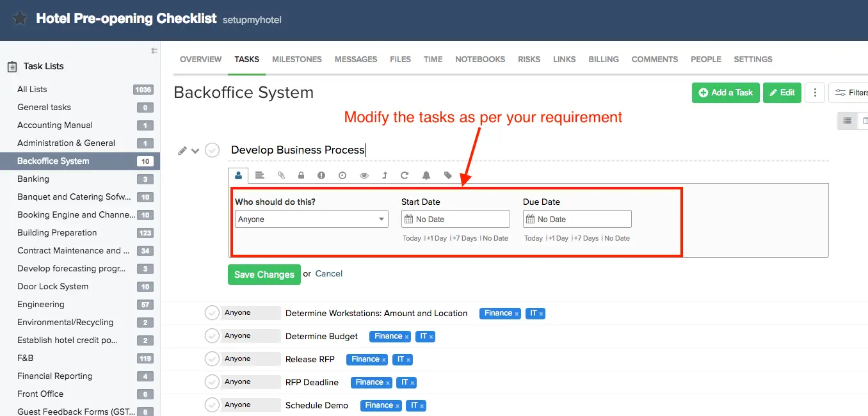Change the assignee Anyone on RFP Deadline
This screenshot has width=868, height=416.
(251, 382)
